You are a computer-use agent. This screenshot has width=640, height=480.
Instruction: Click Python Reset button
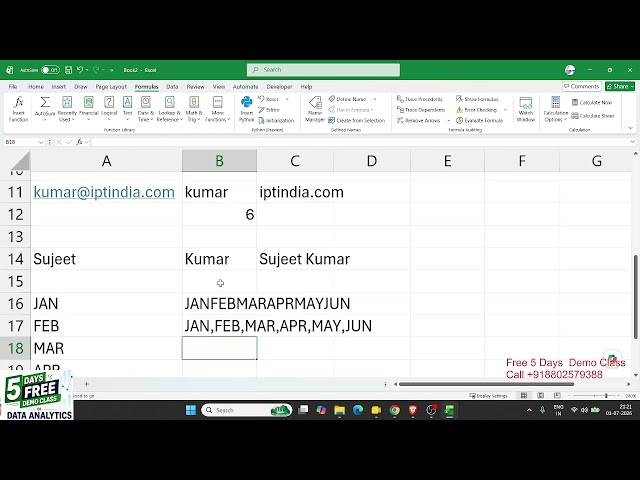pos(269,99)
